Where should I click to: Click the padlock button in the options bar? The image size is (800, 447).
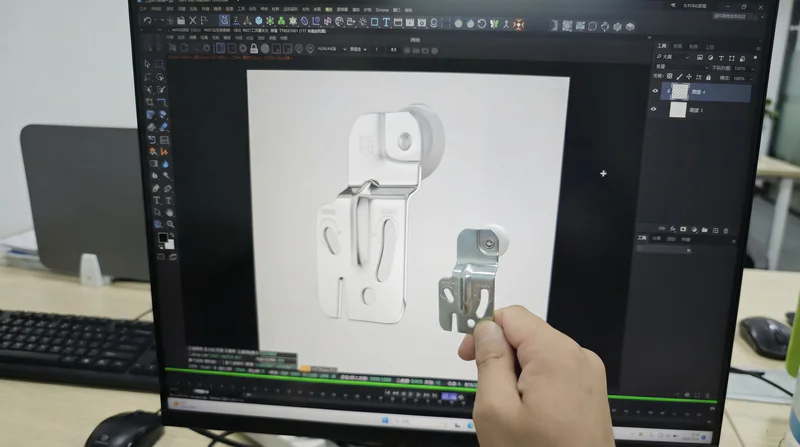click(254, 49)
